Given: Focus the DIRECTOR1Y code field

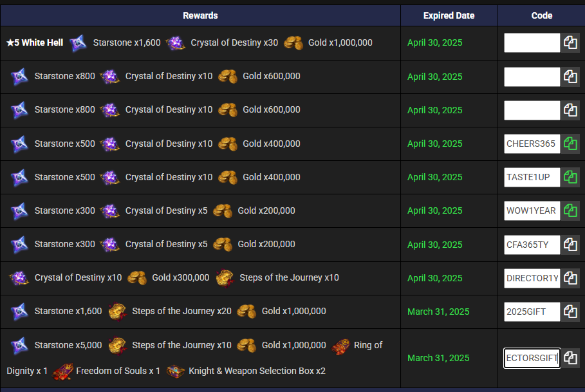Looking at the screenshot, I should (532, 278).
